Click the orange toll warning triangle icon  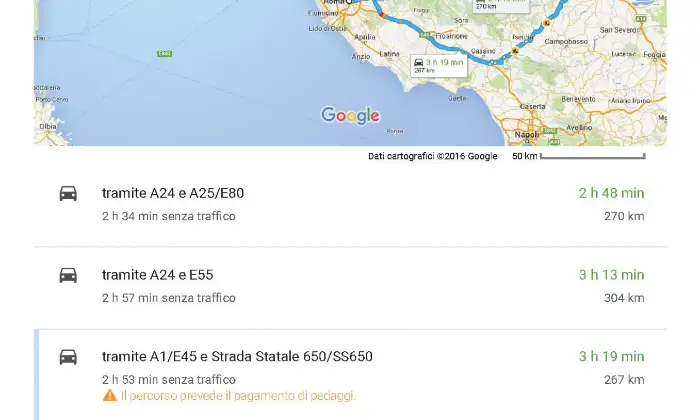109,396
